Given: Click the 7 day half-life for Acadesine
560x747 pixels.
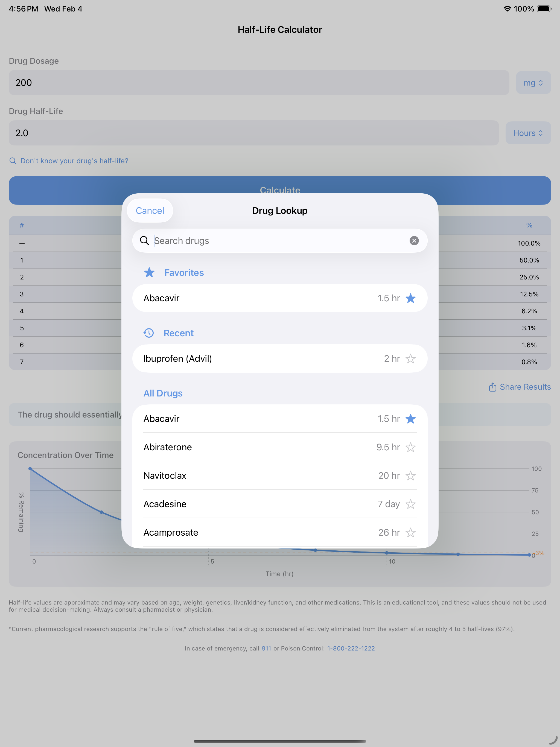Looking at the screenshot, I should (x=389, y=504).
